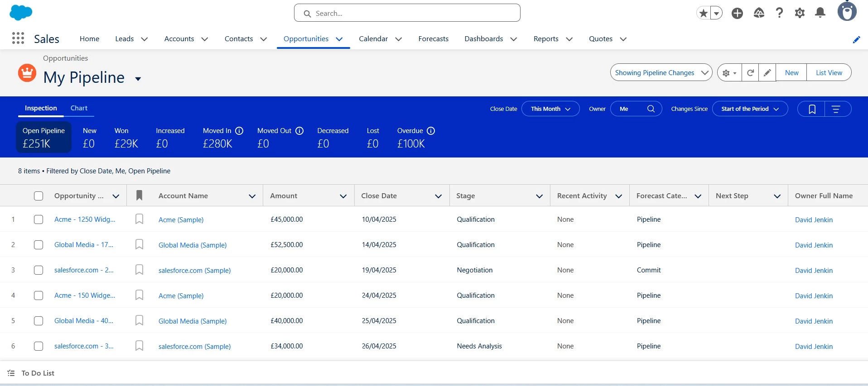Click the Salesforce cloud logo
The width and height of the screenshot is (868, 386).
(x=21, y=13)
